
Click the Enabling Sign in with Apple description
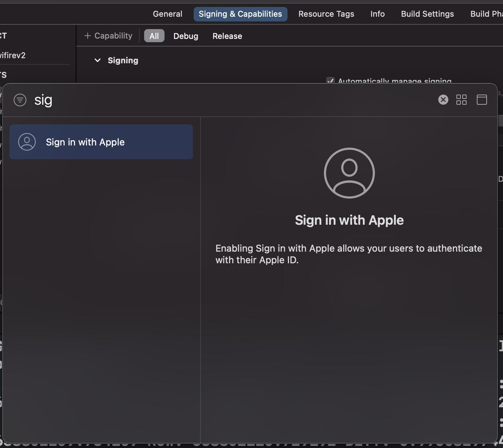coord(349,254)
